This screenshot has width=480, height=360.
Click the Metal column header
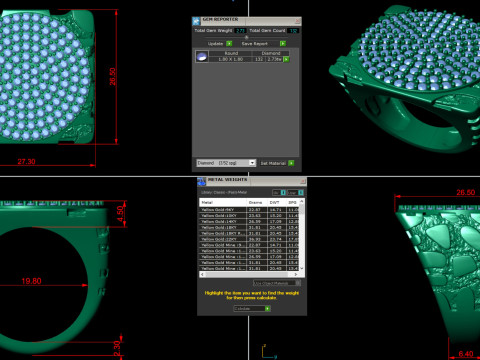(223, 203)
